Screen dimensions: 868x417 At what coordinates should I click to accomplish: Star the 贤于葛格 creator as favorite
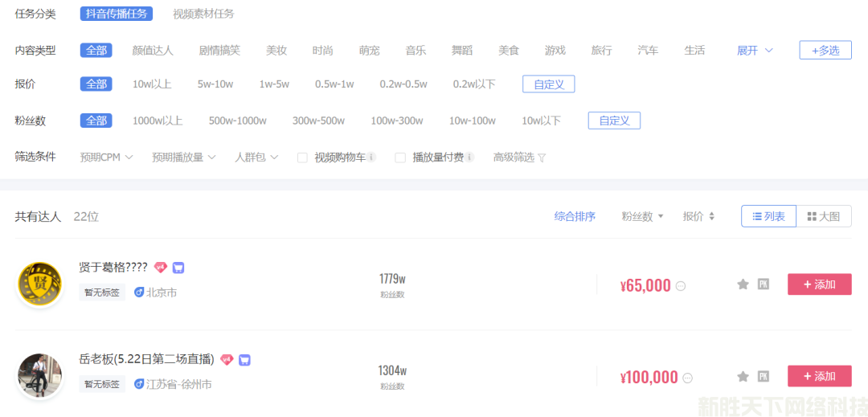[x=743, y=284]
